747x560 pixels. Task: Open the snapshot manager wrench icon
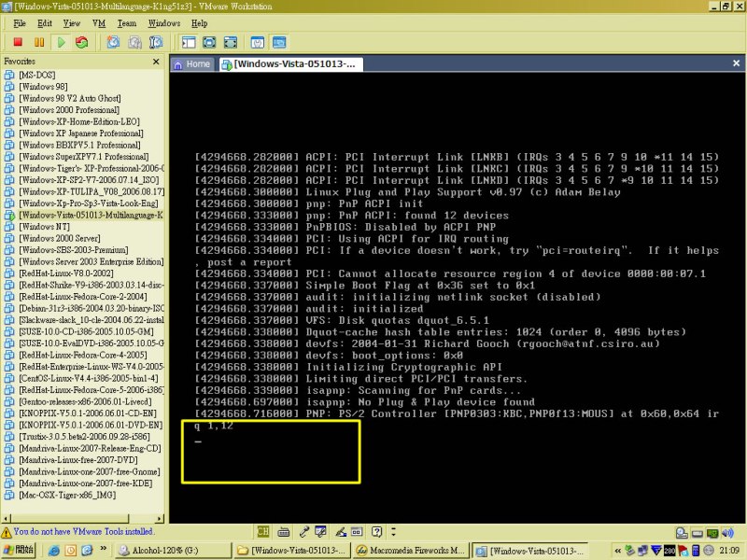point(156,42)
